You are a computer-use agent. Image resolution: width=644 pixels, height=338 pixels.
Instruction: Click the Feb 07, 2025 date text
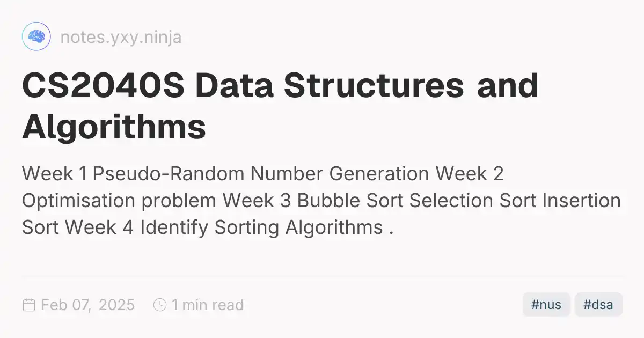coord(88,305)
